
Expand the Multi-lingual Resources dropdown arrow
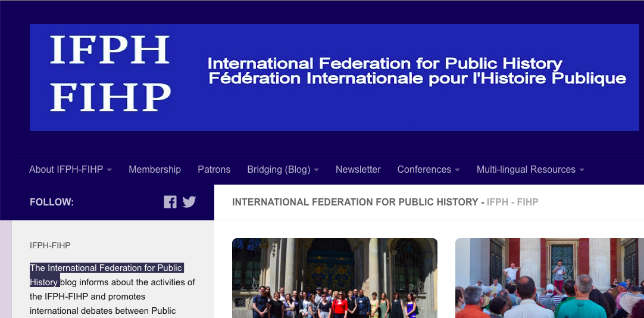[x=582, y=170]
